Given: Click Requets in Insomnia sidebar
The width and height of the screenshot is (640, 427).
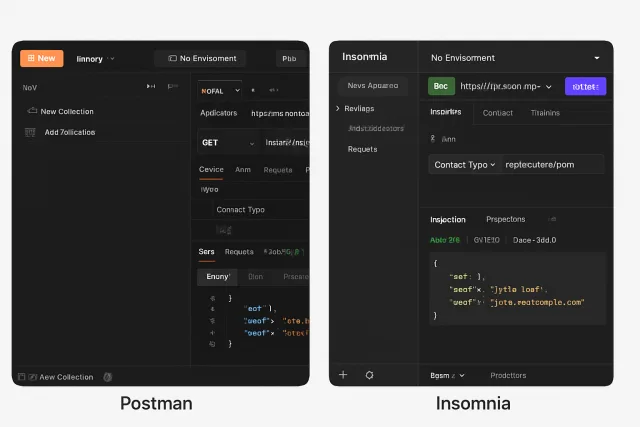Looking at the screenshot, I should point(362,149).
